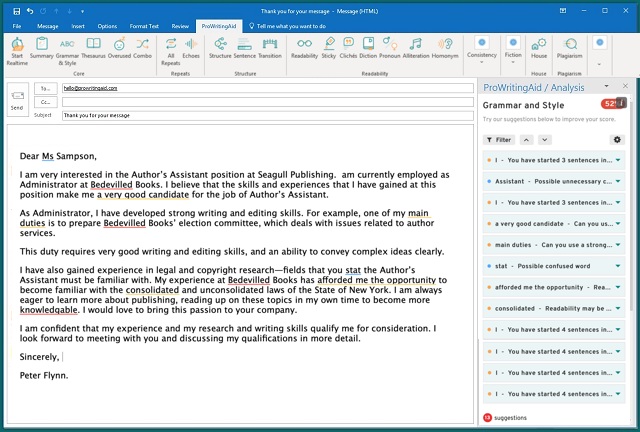Open the To... address book button

[x=45, y=88]
